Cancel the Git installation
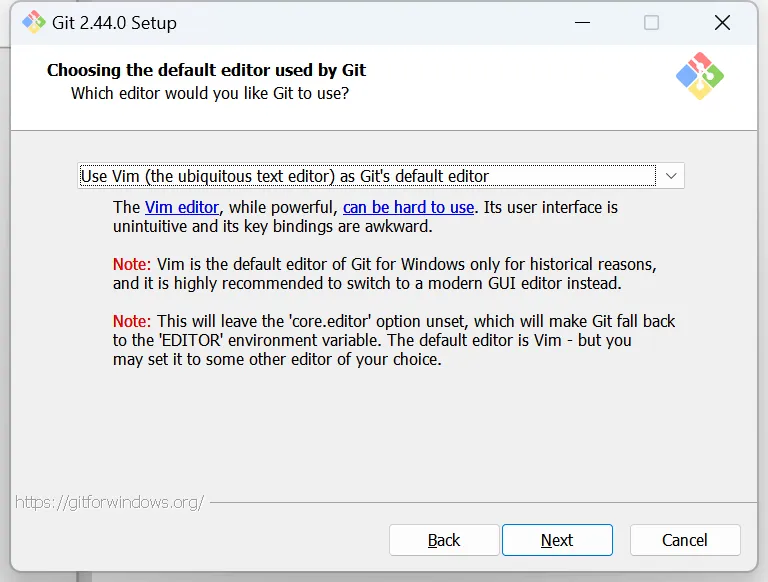768x582 pixels. tap(685, 540)
